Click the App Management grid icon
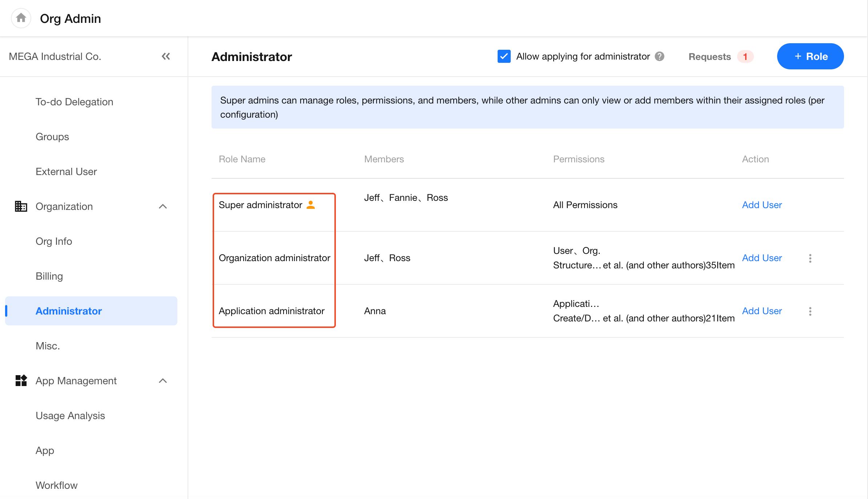The image size is (868, 499). point(21,381)
